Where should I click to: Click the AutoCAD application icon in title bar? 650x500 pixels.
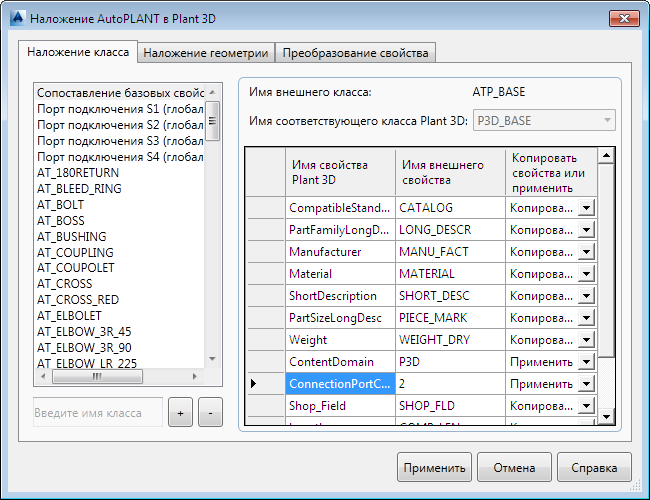17,18
